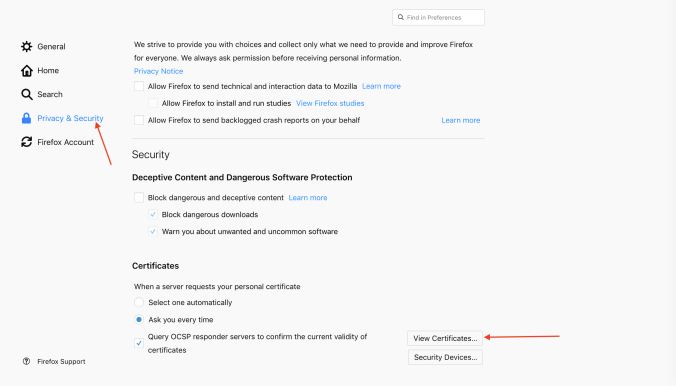Open the Privacy Notice link
Viewport: 676px width, 386px height.
pyautogui.click(x=158, y=71)
